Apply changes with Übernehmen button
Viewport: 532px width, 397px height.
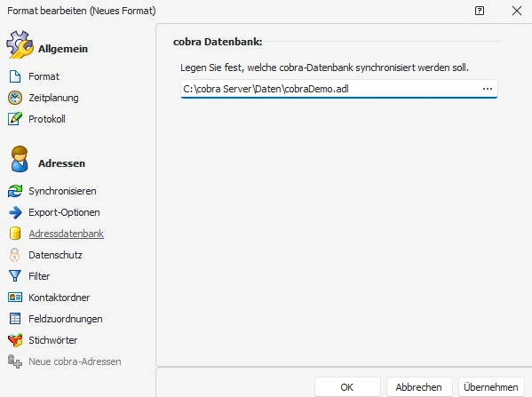(491, 387)
